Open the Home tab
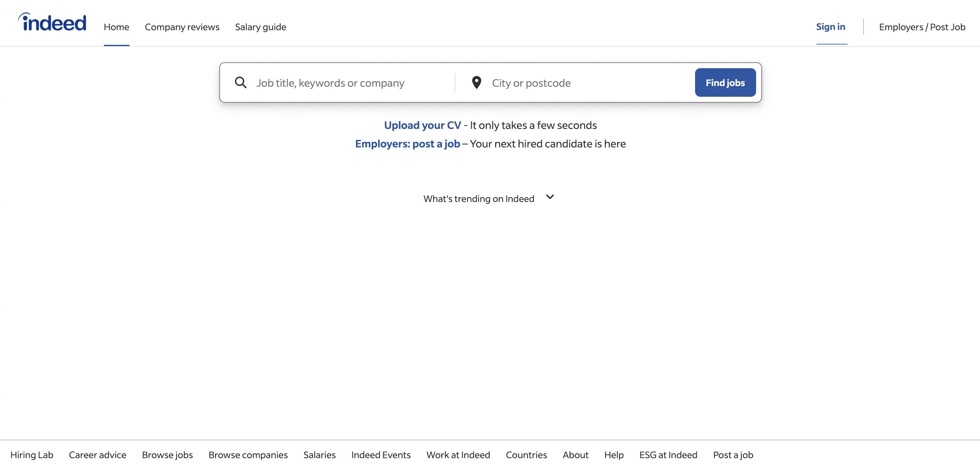Screen dimensions: 980x476 [x=116, y=27]
